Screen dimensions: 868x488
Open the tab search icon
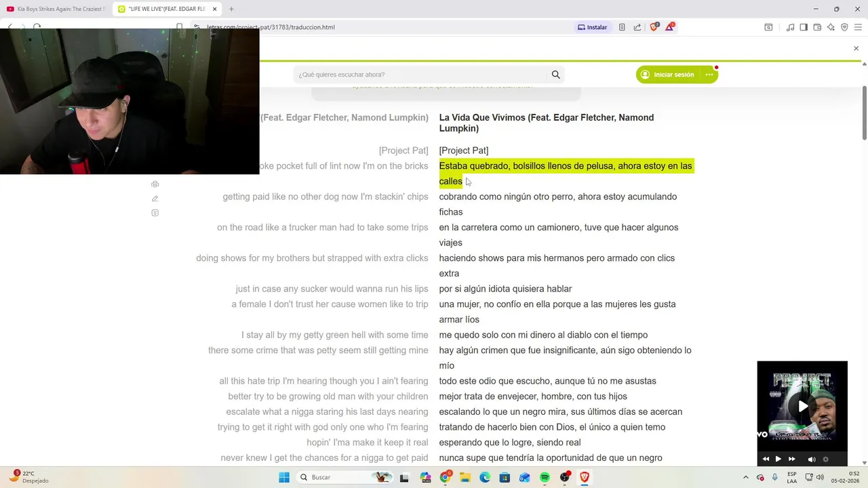pos(768,27)
